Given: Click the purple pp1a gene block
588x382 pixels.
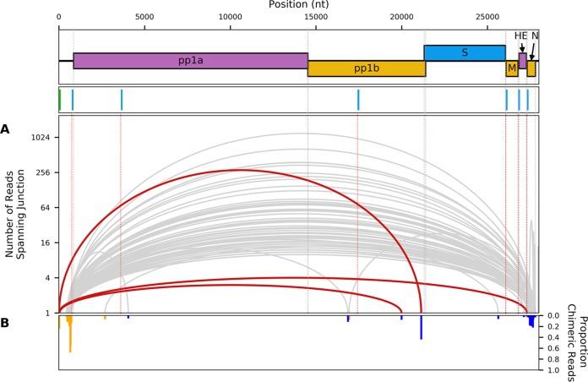Looking at the screenshot, I should pos(190,61).
